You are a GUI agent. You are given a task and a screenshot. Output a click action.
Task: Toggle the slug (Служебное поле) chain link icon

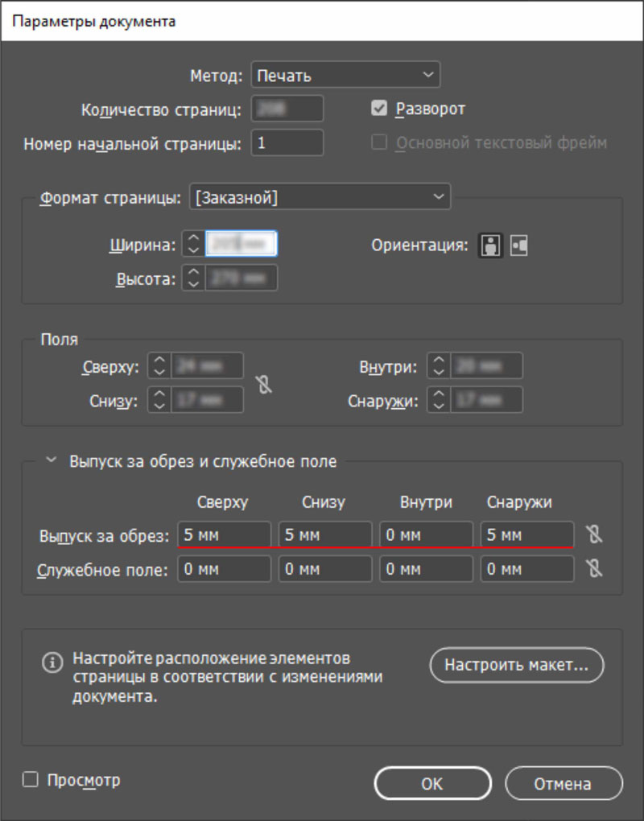(593, 569)
